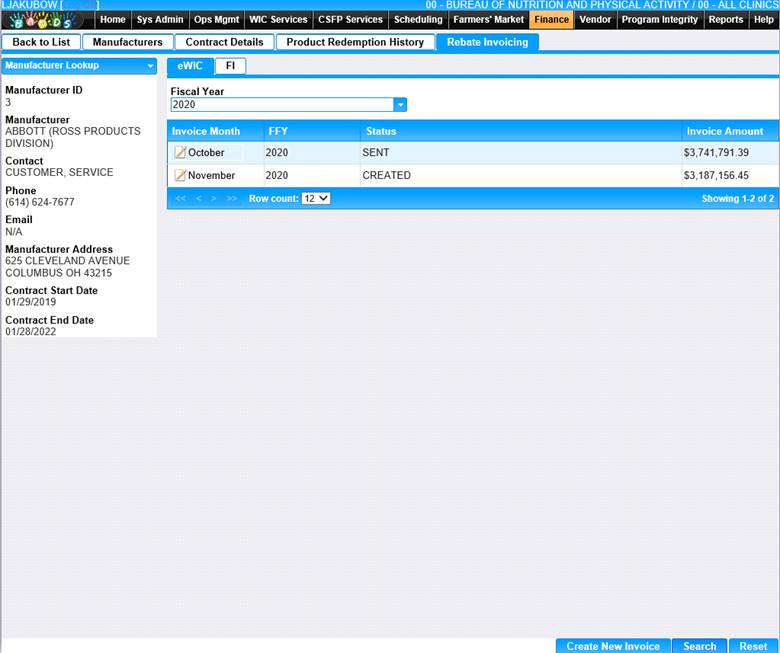Click address 625 CLEVELAND AVENUE
The width and height of the screenshot is (780, 653).
pos(67,261)
